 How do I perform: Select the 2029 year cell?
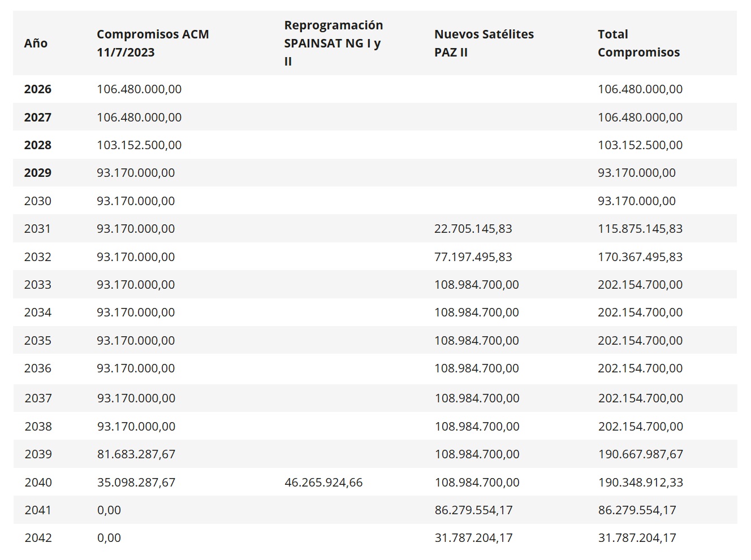(37, 173)
